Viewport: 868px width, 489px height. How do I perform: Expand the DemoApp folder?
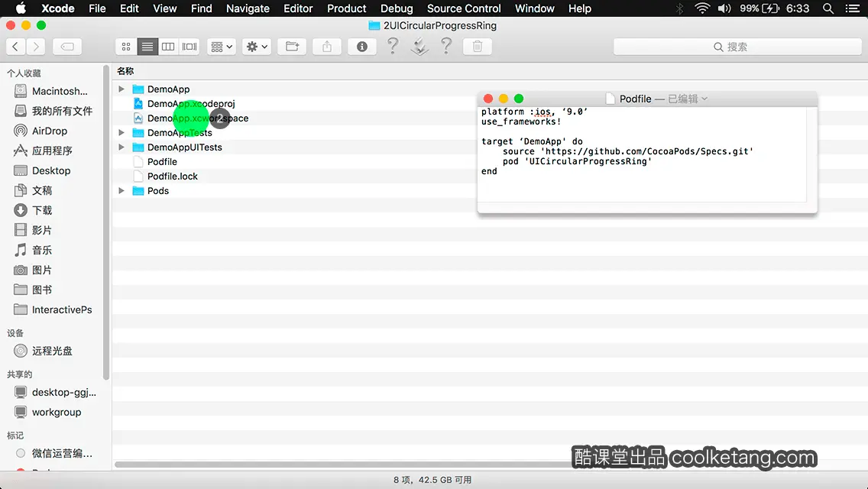click(121, 89)
